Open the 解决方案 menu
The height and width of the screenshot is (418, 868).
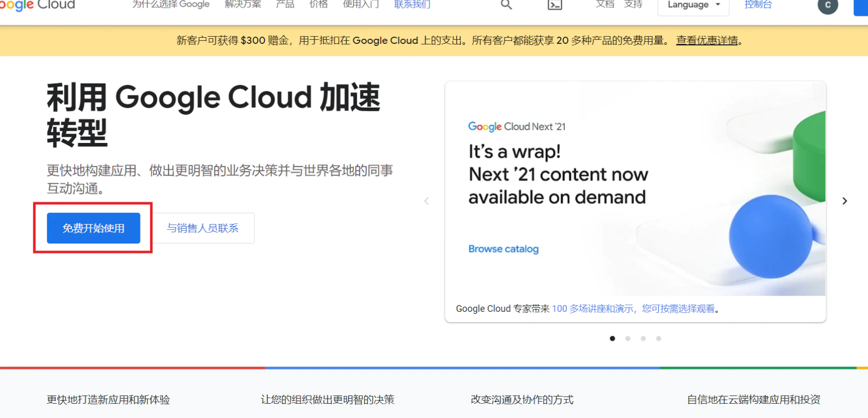coord(243,5)
